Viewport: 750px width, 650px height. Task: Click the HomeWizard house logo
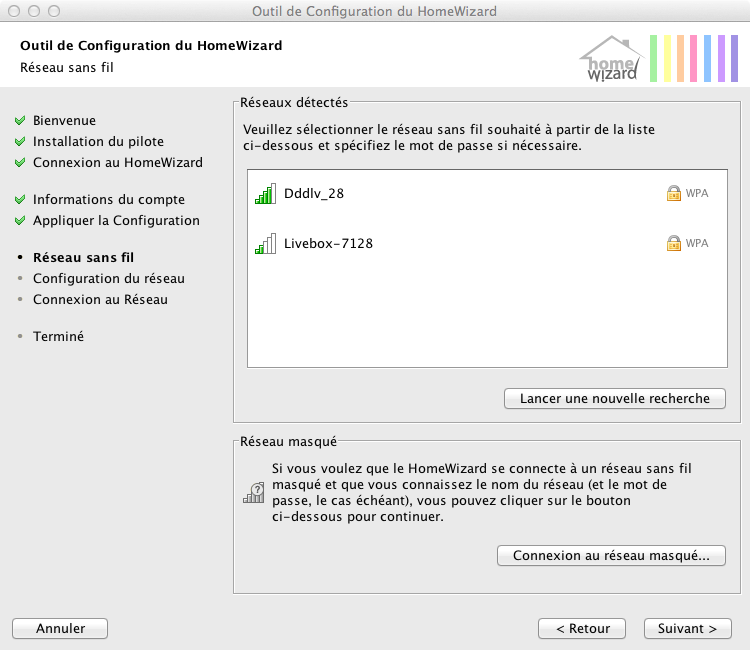click(x=611, y=59)
